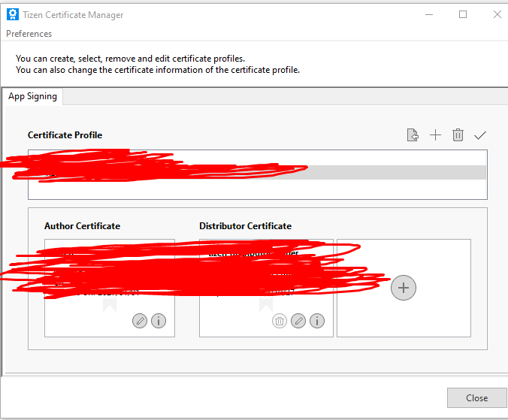The height and width of the screenshot is (420, 508).
Task: Select the Author Certificate card
Action: 110,288
